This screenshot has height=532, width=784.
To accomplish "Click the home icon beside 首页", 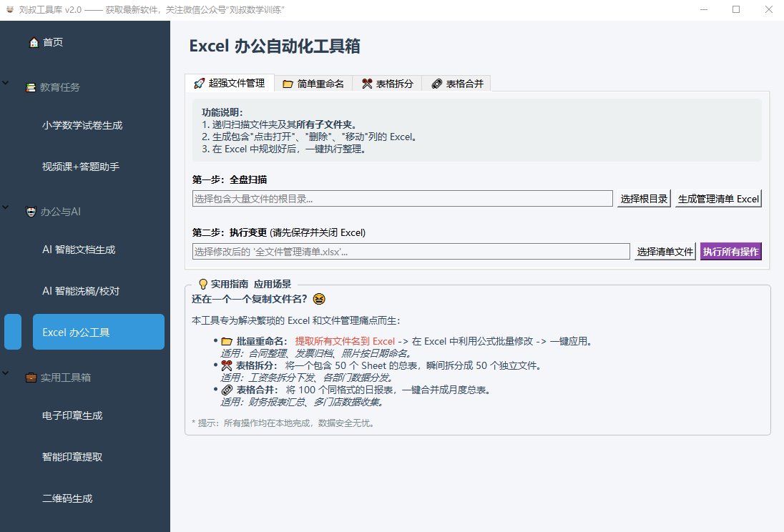I will pyautogui.click(x=34, y=42).
